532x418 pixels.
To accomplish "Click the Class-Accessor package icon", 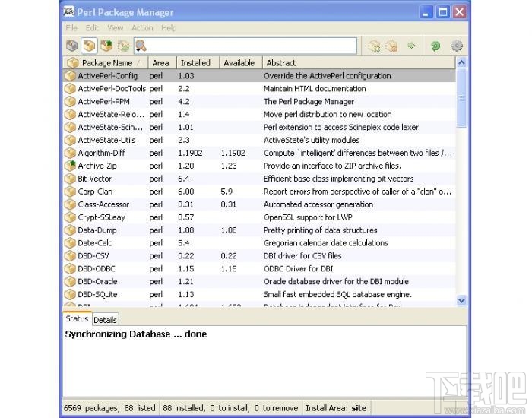I will [70, 204].
